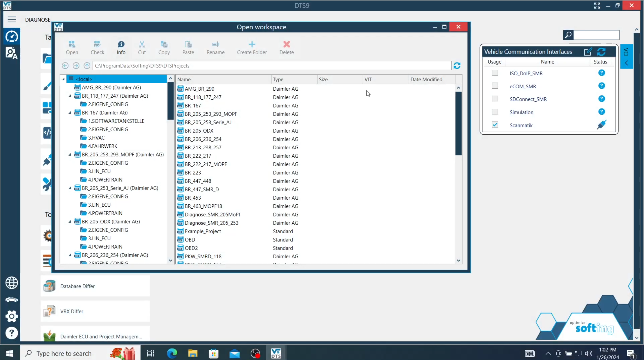
Task: Navigate up one folder level arrow
Action: [87, 66]
